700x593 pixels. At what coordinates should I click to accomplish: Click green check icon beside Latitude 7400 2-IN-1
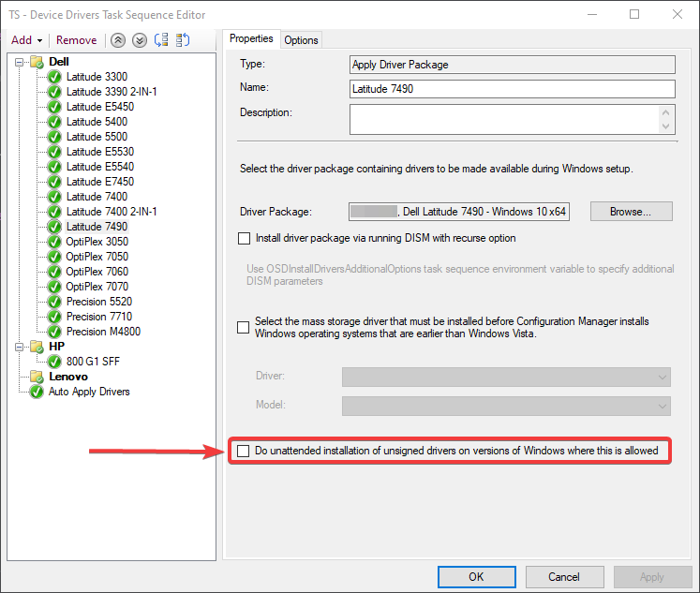(x=54, y=212)
